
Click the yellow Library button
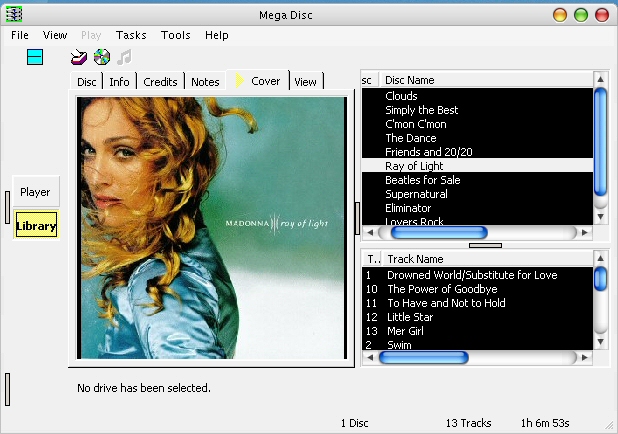(36, 225)
